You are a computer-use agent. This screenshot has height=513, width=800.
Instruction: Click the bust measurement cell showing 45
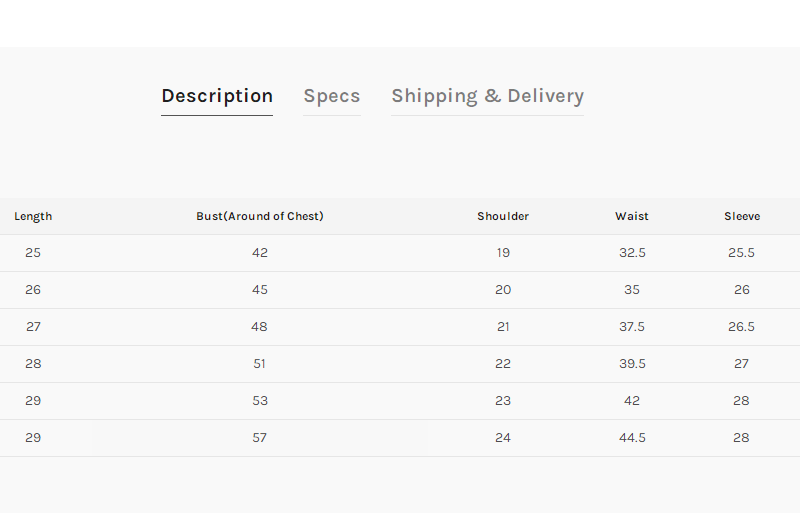click(x=260, y=290)
